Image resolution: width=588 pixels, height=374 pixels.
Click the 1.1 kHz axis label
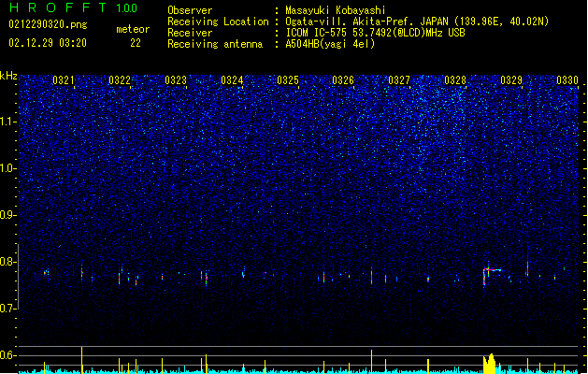(x=7, y=122)
